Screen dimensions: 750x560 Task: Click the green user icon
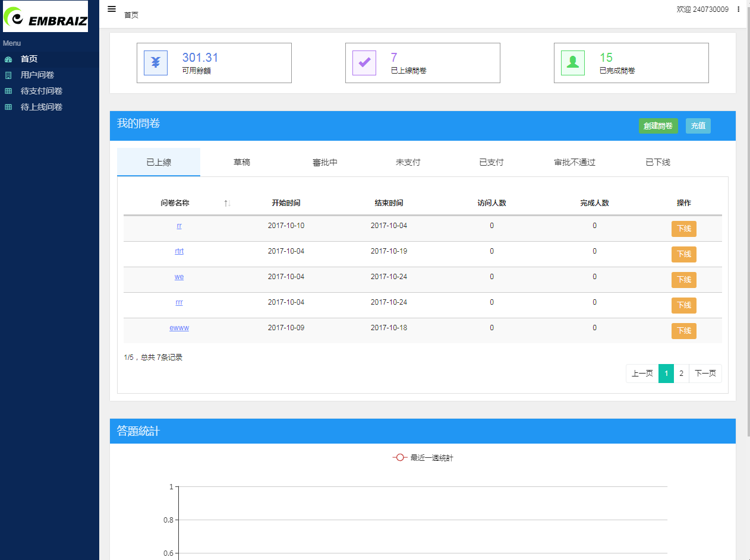(573, 63)
